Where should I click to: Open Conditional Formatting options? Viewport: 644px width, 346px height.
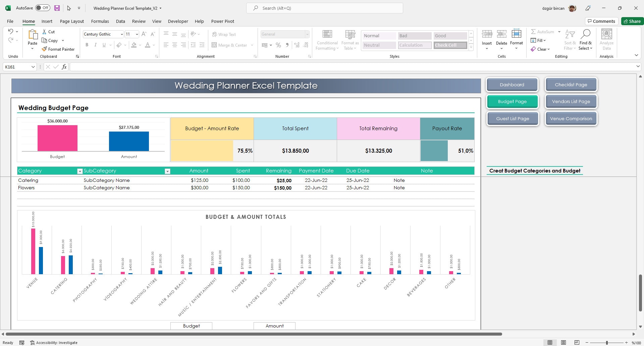click(x=327, y=39)
